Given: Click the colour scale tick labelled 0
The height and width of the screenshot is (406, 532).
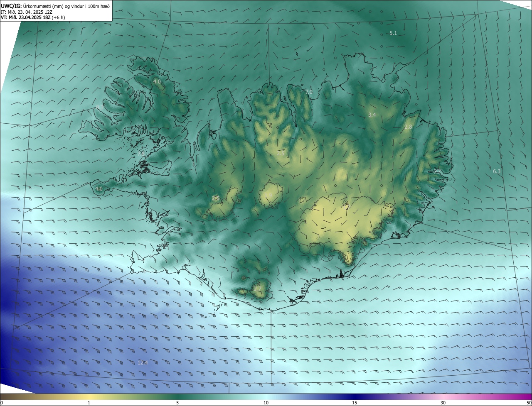Looking at the screenshot, I should 2,403.
